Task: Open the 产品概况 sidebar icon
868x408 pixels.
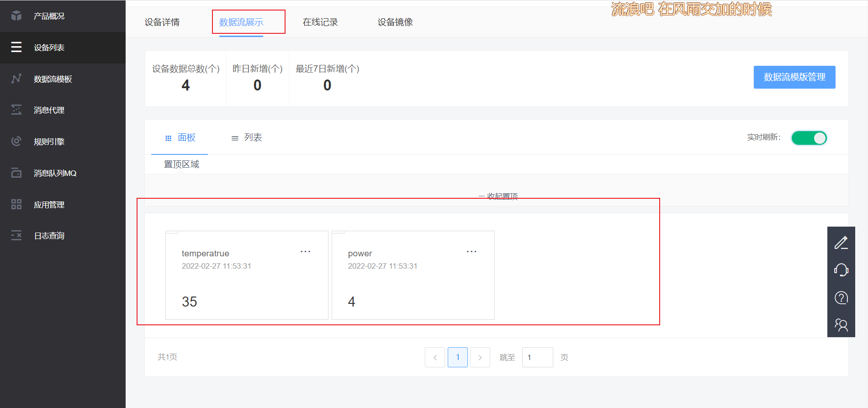Action: click(16, 16)
